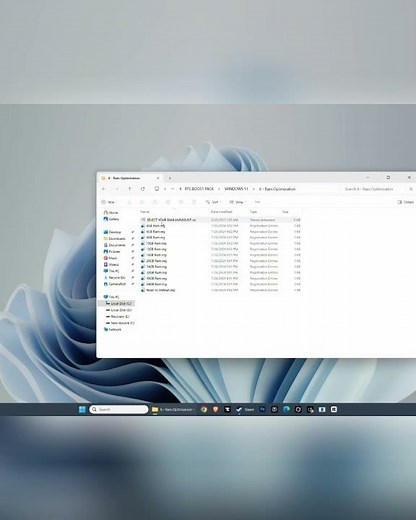Click the Paste toolbar icon
The height and width of the screenshot is (520, 416).
[155, 202]
